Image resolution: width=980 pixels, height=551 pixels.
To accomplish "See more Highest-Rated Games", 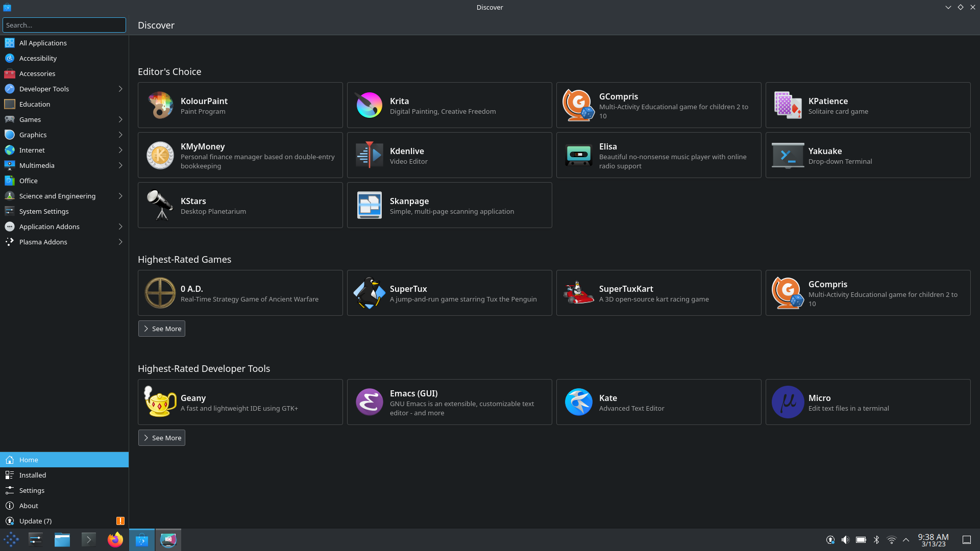I will click(x=161, y=329).
